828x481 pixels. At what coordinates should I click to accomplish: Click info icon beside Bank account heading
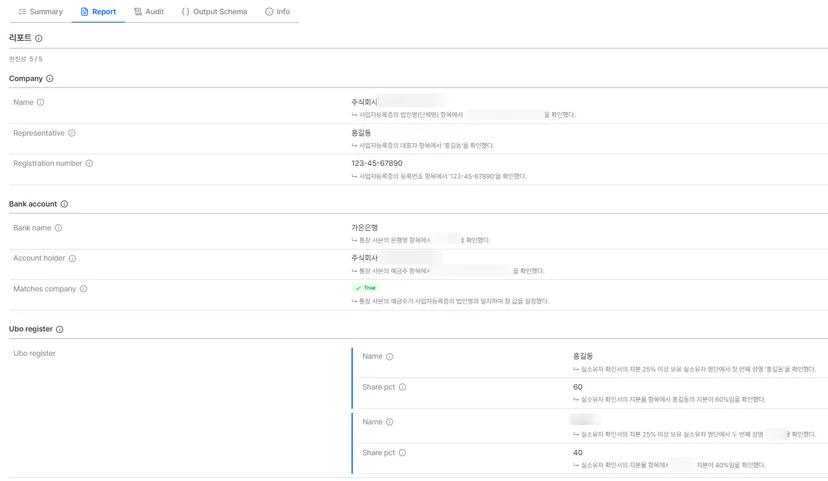coord(64,204)
